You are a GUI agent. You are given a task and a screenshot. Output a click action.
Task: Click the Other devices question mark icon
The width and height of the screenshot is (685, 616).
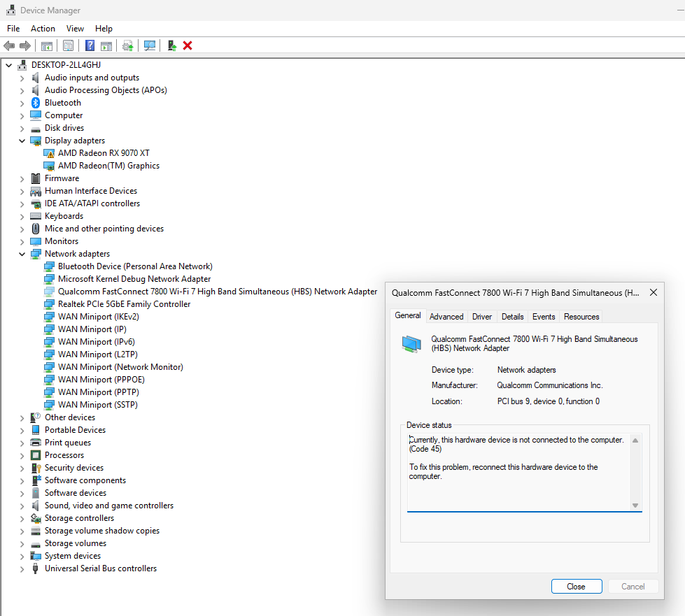click(x=36, y=417)
